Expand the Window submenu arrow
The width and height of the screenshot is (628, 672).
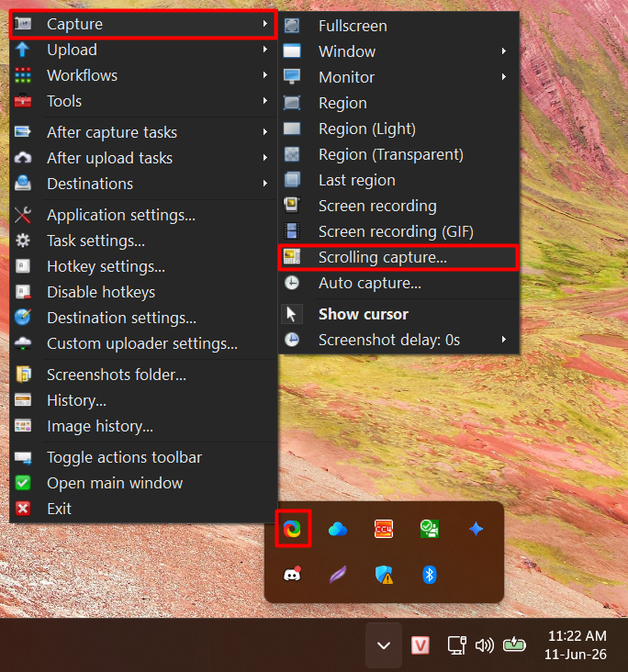pyautogui.click(x=504, y=51)
